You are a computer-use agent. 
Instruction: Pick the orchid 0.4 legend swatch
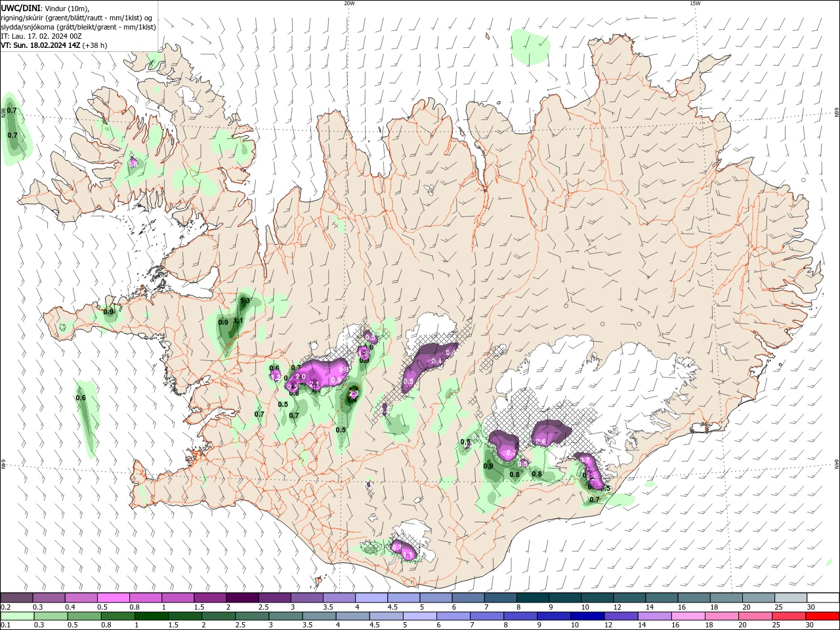tap(81, 598)
